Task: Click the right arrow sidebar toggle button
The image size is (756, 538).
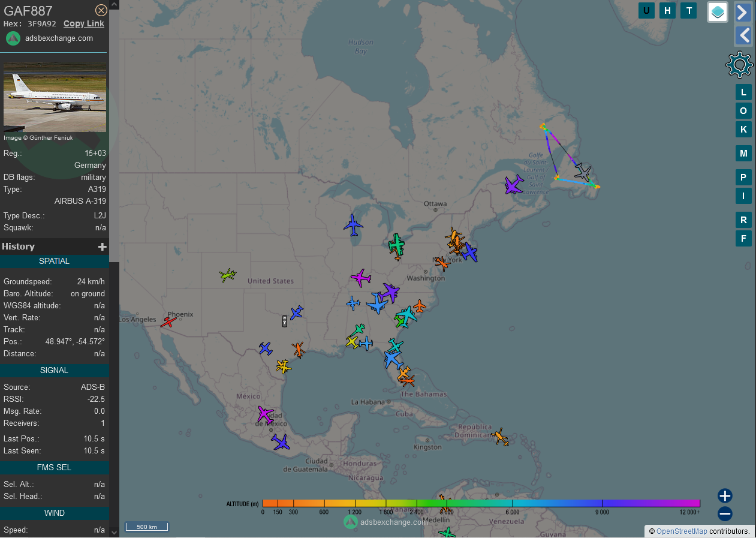Action: click(743, 12)
